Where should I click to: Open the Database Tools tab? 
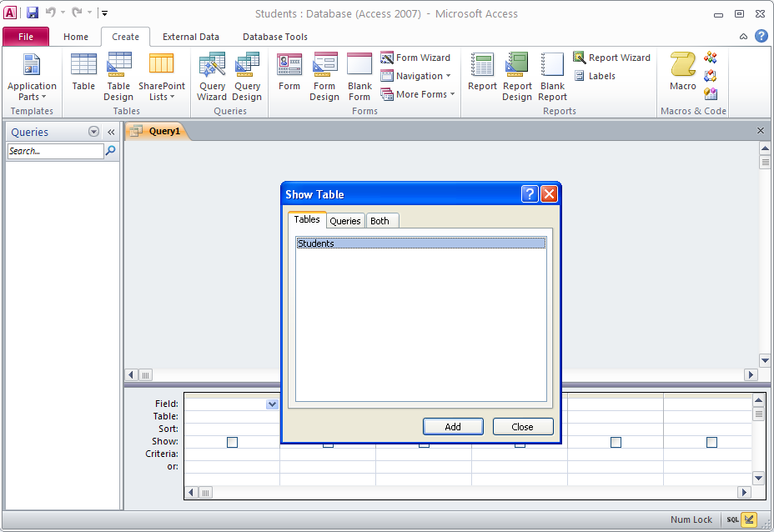pos(275,37)
